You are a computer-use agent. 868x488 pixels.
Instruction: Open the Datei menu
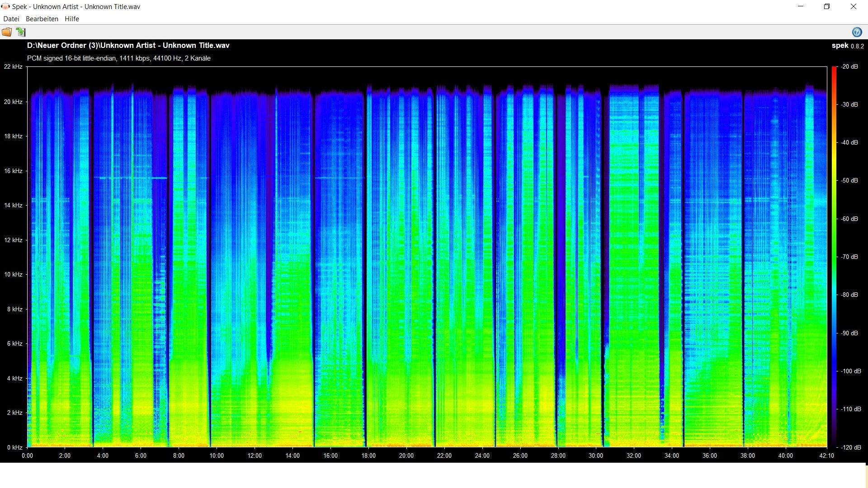pos(11,19)
